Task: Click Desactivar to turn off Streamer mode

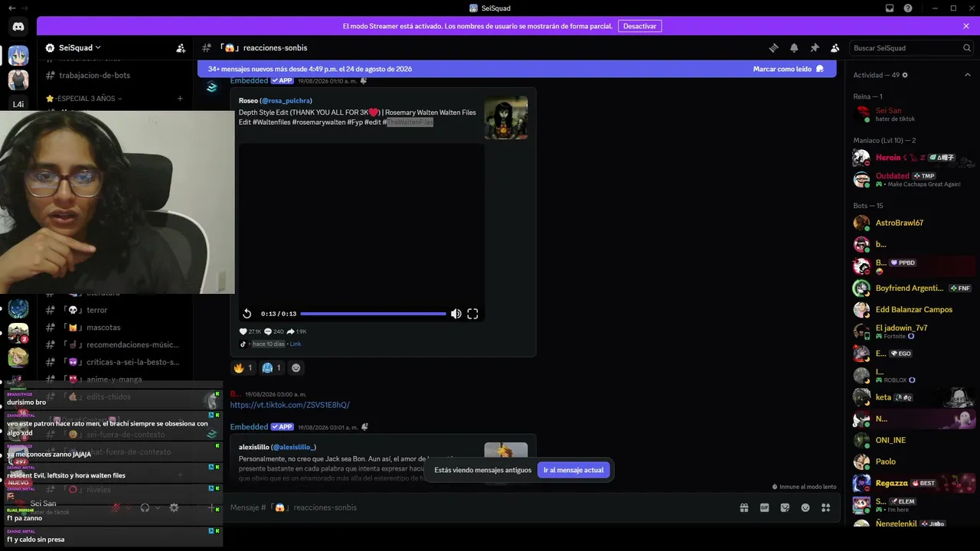Action: click(640, 26)
